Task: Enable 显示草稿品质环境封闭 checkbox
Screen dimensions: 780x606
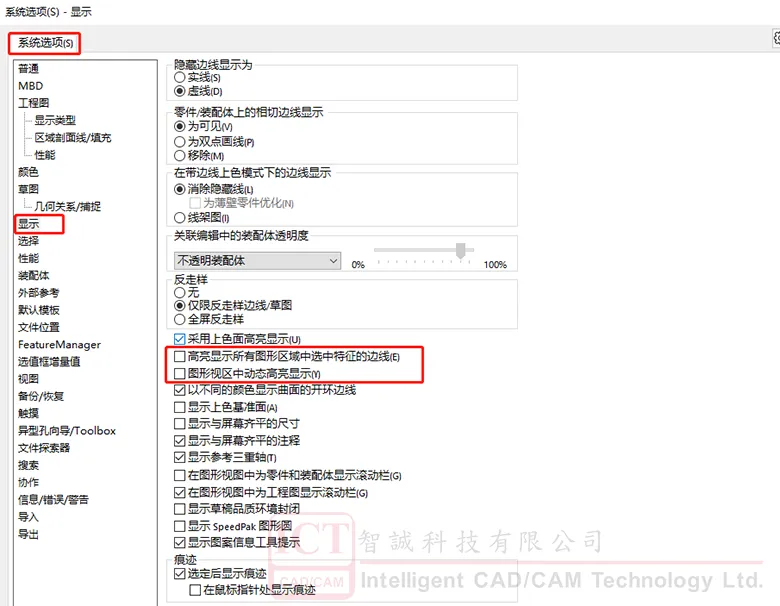Action: point(180,509)
